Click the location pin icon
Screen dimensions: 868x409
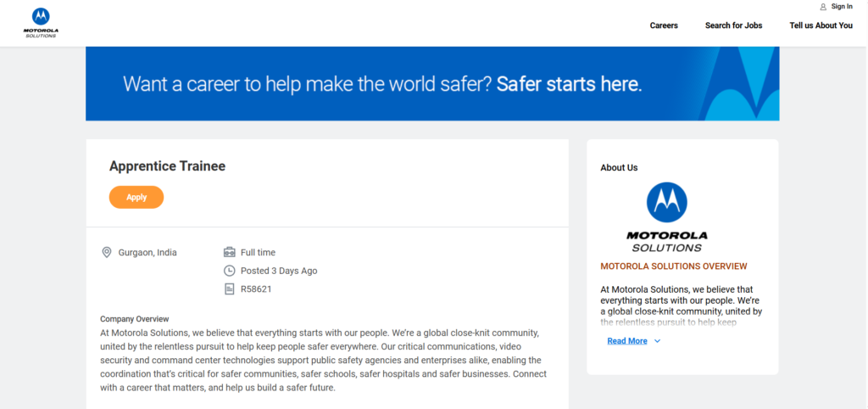pyautogui.click(x=107, y=252)
